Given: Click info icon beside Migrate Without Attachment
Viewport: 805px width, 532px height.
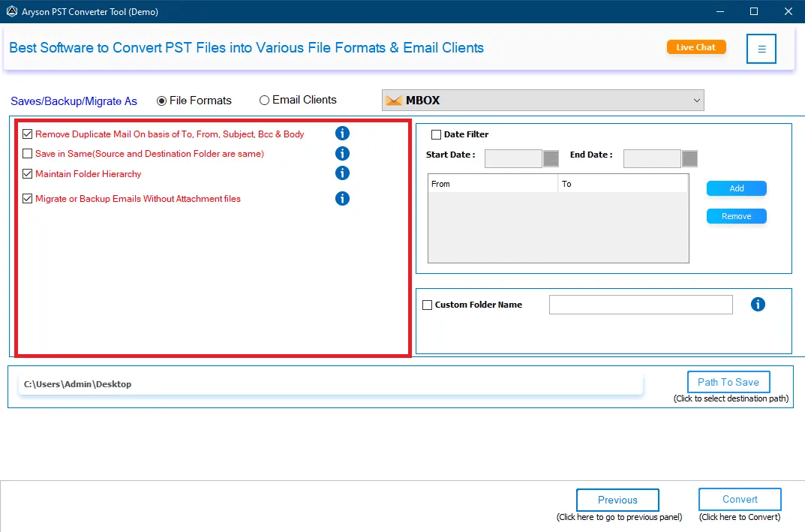Looking at the screenshot, I should click(342, 199).
